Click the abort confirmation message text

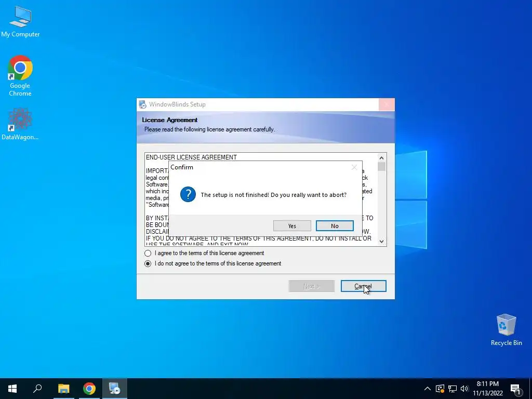[273, 195]
